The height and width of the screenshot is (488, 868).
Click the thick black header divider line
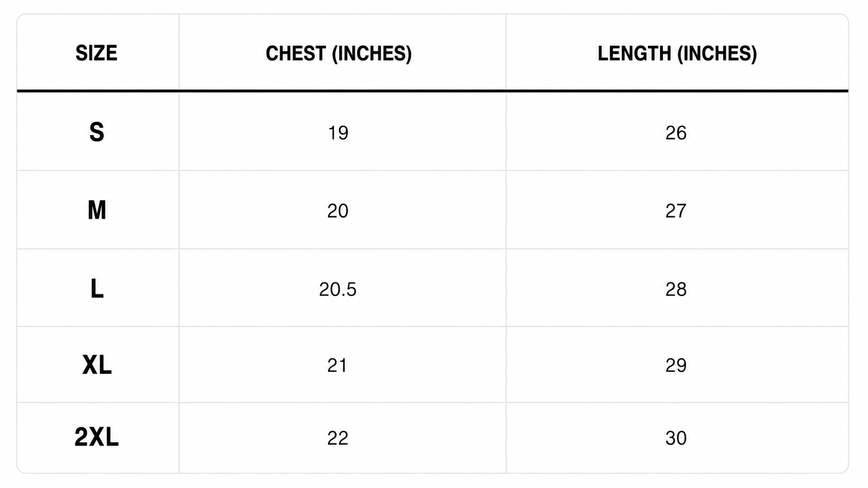(432, 91)
